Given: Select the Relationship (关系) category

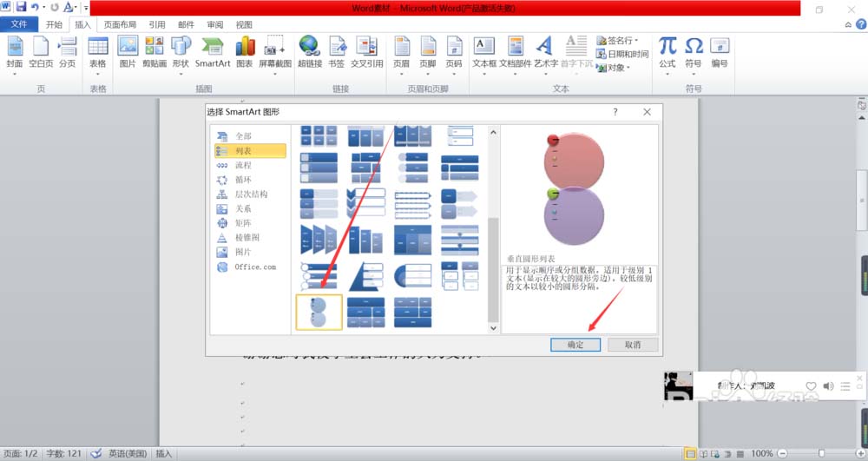Looking at the screenshot, I should point(250,208).
